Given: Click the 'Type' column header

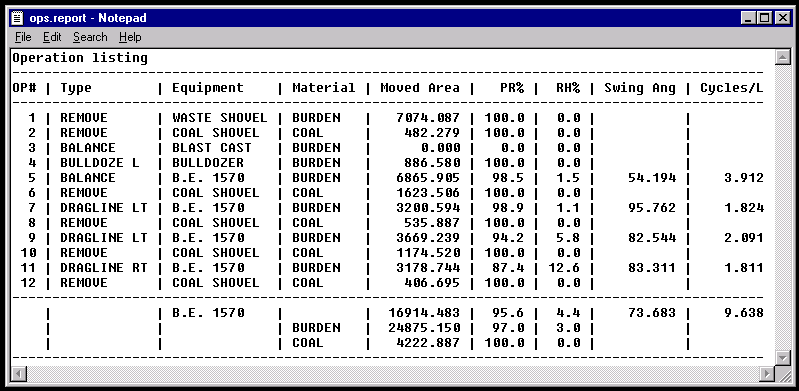Looking at the screenshot, I should click(76, 88).
